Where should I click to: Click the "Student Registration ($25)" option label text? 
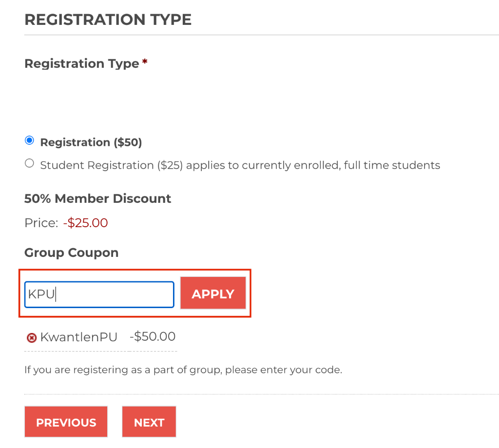[x=112, y=165]
